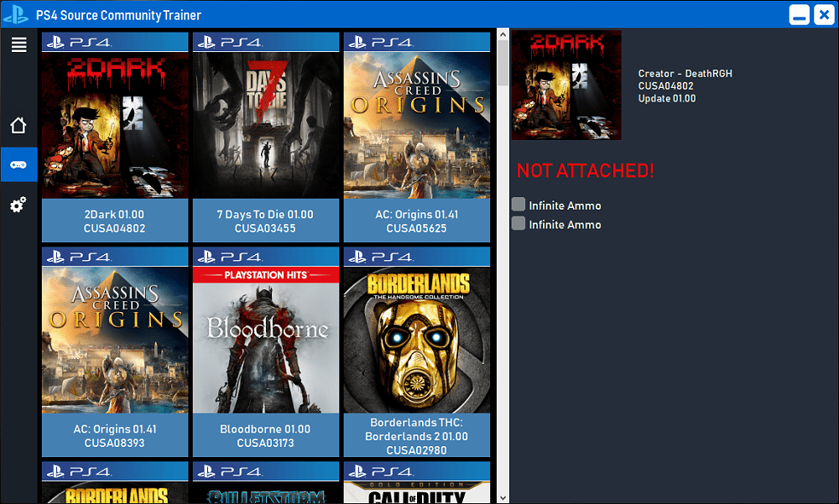
Task: Click the game list scrollbar thumb
Action: click(503, 63)
